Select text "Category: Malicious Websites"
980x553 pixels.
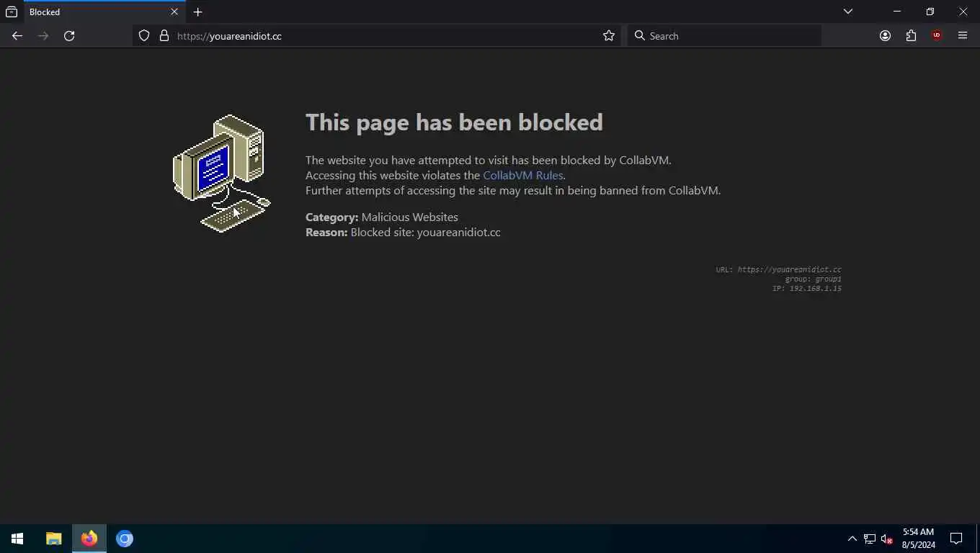[x=381, y=217]
